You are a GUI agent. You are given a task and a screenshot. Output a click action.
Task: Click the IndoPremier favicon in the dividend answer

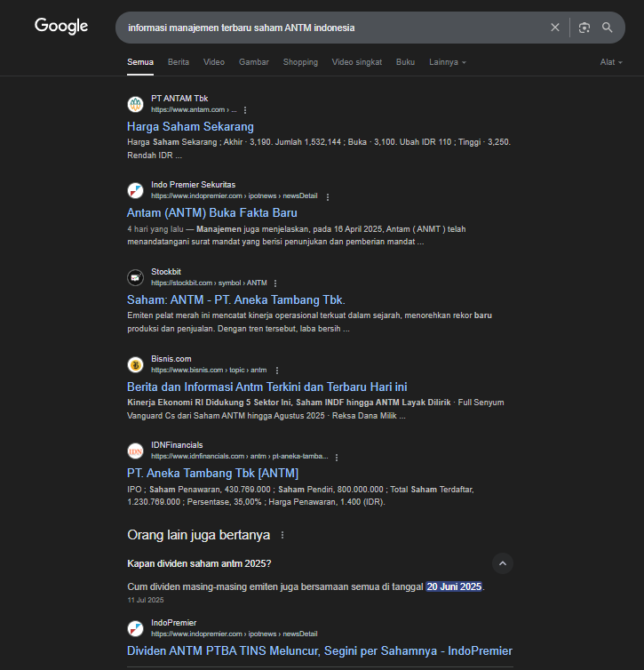coord(135,628)
